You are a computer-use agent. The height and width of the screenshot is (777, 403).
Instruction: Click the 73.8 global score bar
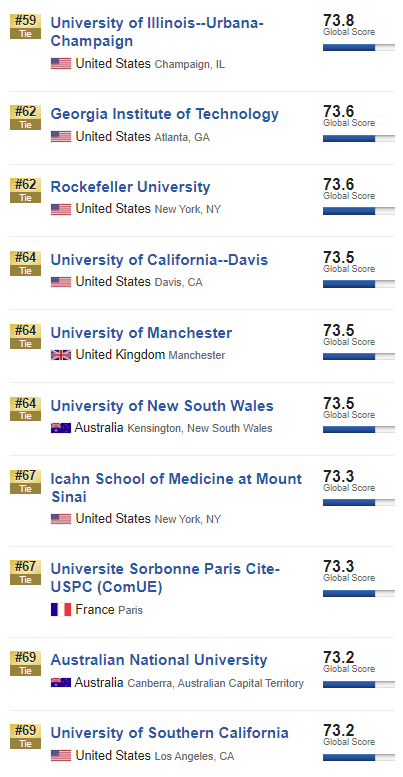tap(359, 48)
